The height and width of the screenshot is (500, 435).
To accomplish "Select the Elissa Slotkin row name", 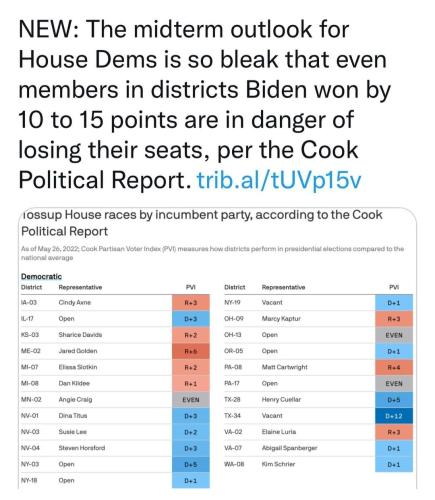I will pos(78,367).
